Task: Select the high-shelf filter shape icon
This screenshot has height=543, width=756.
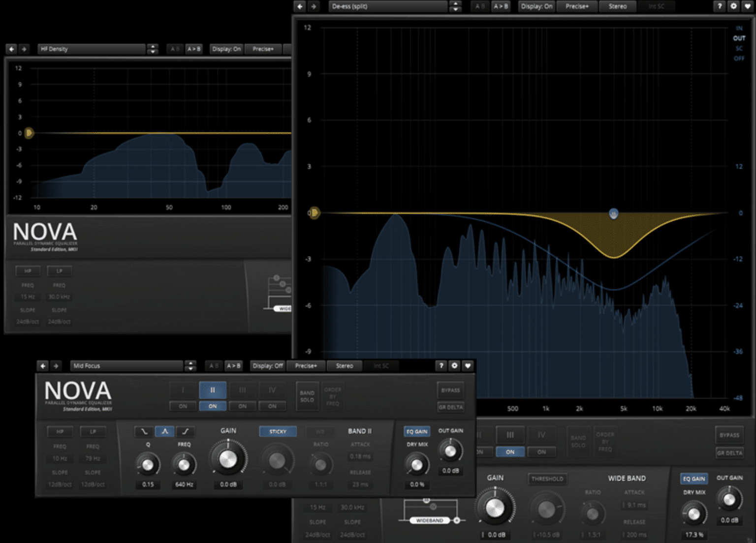Action: [x=186, y=431]
